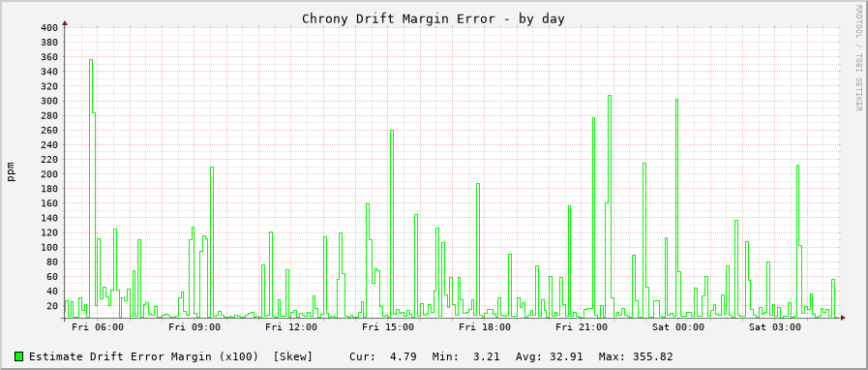Click the 'Fri 06:00' x-axis label
Image resolution: width=868 pixels, height=370 pixels.
point(98,327)
